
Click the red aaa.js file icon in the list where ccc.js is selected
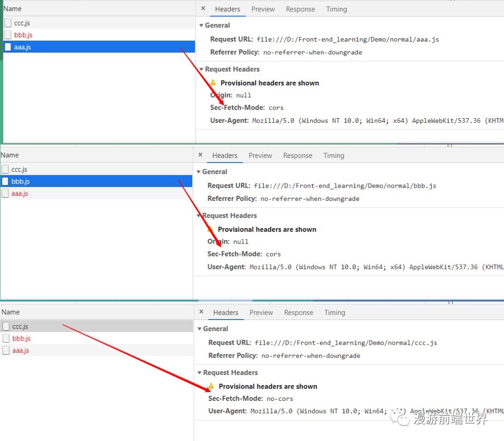[6, 350]
